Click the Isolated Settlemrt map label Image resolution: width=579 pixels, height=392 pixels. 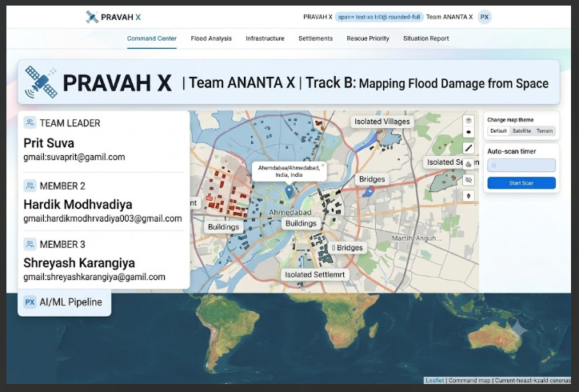pyautogui.click(x=314, y=274)
